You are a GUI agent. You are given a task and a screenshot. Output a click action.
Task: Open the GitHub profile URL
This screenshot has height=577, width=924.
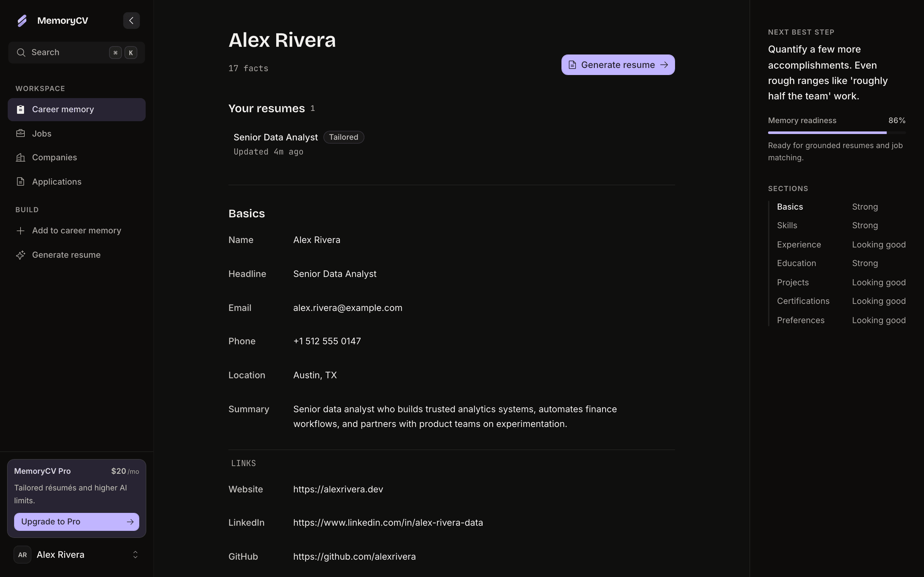(x=354, y=557)
